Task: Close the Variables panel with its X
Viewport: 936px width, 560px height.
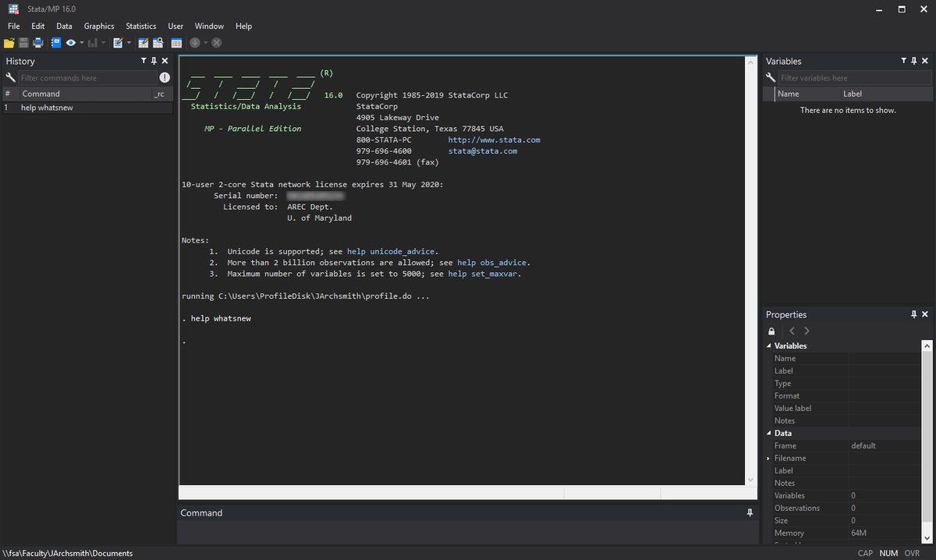Action: coord(925,61)
